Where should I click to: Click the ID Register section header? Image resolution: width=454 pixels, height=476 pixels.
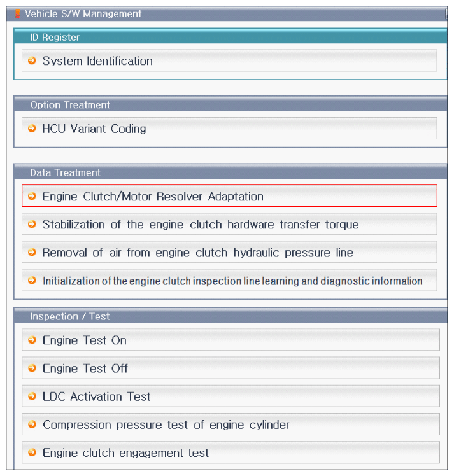click(231, 37)
